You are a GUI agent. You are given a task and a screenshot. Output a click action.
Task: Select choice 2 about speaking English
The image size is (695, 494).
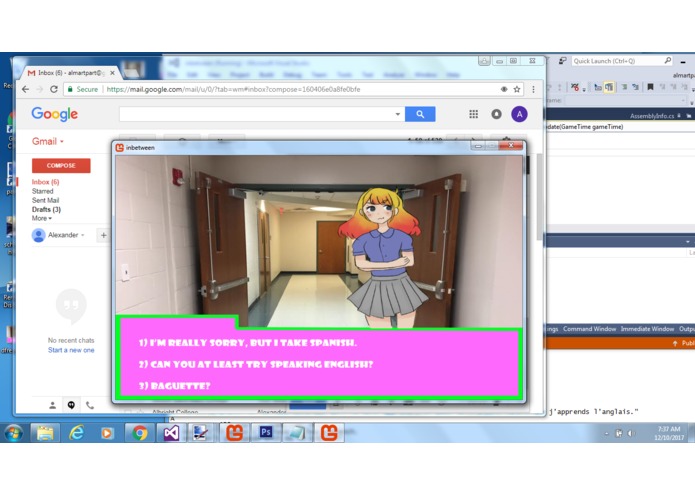coord(256,364)
